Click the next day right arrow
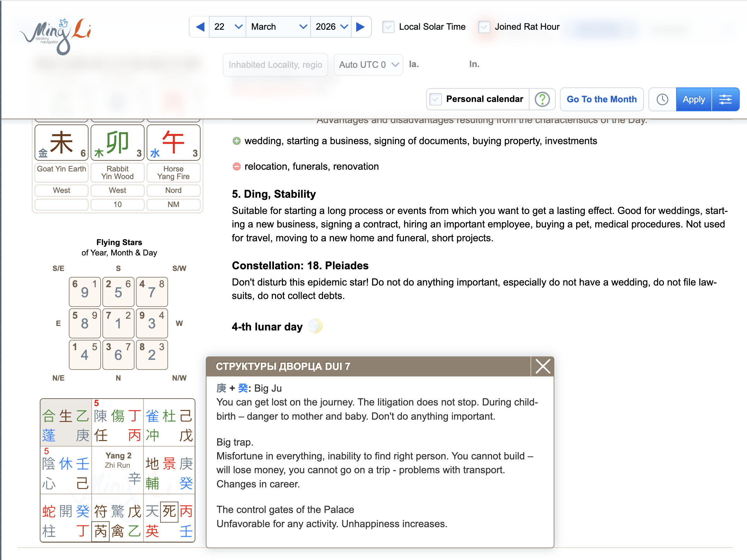 (x=361, y=27)
